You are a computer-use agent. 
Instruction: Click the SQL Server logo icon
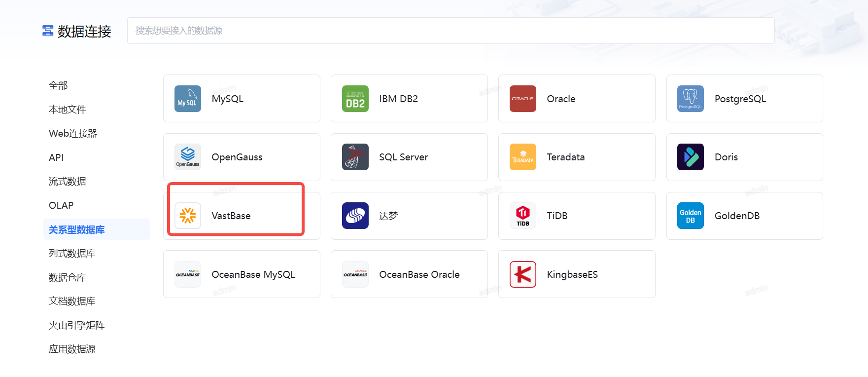click(355, 157)
